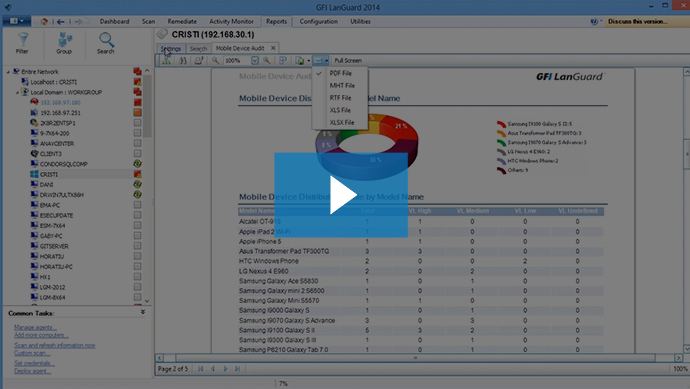Click the green status icon beside DANI
690x389 pixels.
point(138,184)
